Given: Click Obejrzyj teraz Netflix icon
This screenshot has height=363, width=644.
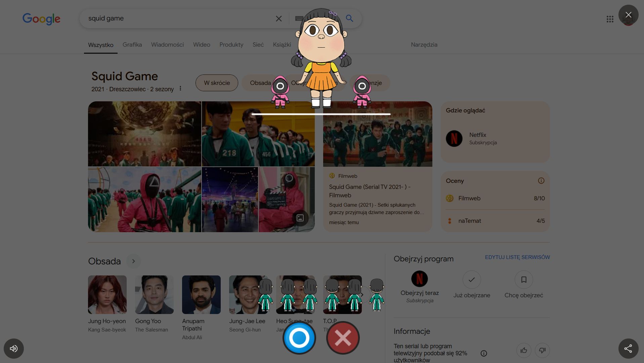Looking at the screenshot, I should [x=420, y=279].
